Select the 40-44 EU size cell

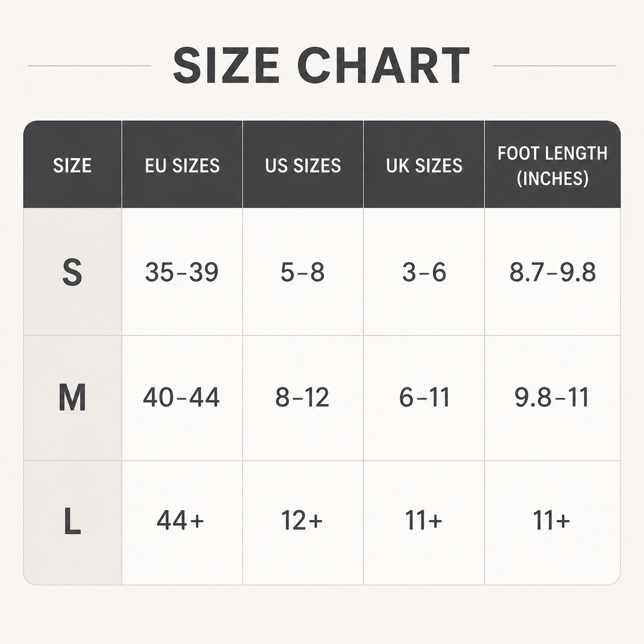pyautogui.click(x=181, y=397)
